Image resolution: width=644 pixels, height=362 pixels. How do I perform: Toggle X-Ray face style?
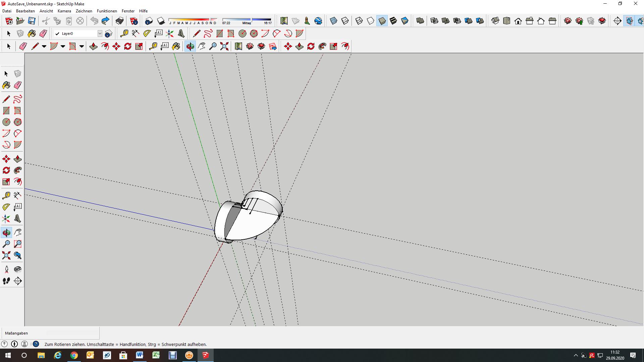[333, 21]
